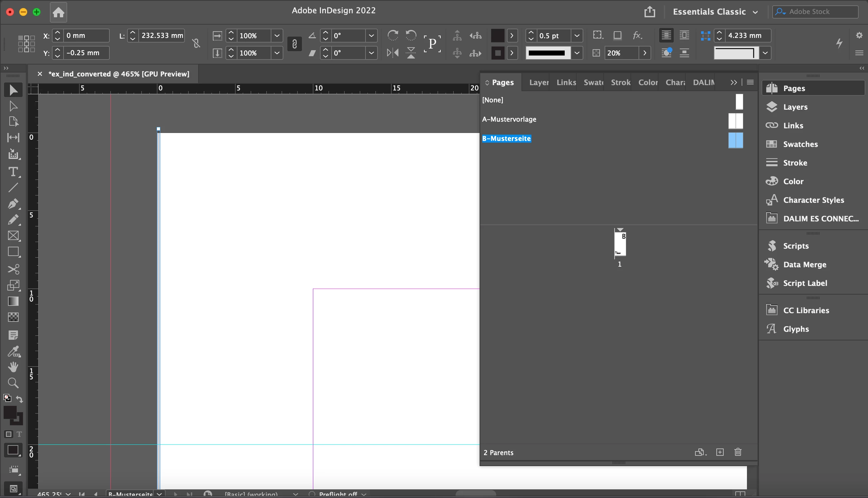The height and width of the screenshot is (498, 868).
Task: Switch to the Color panel tab
Action: click(648, 82)
